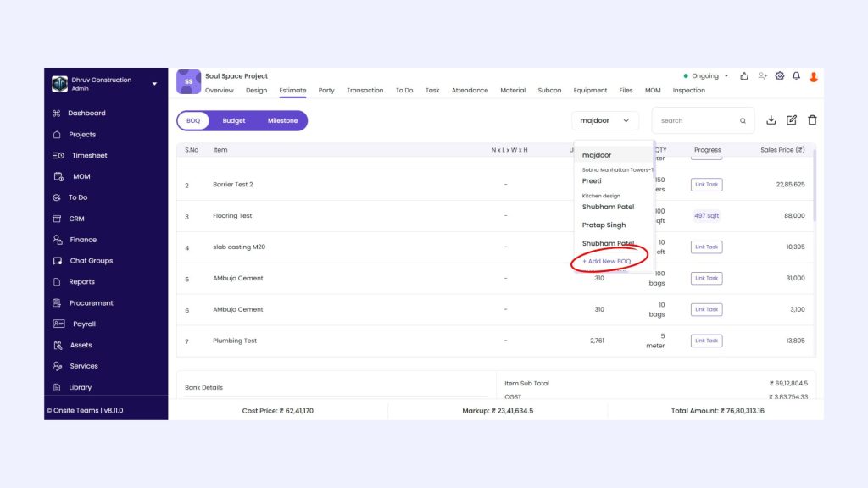This screenshot has height=488, width=868.
Task: Click the 497 sqft progress badge
Action: [x=706, y=216]
